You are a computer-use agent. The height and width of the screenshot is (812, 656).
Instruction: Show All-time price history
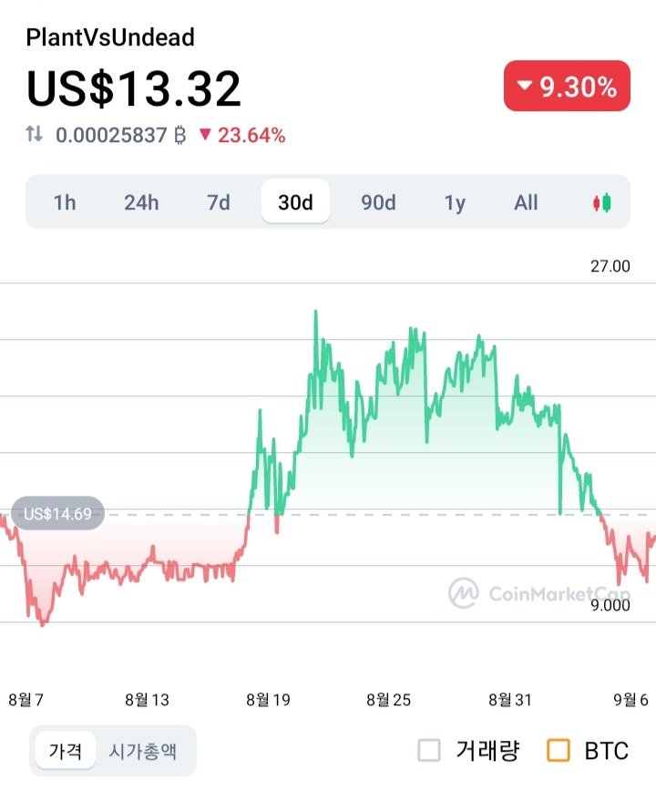tap(526, 202)
